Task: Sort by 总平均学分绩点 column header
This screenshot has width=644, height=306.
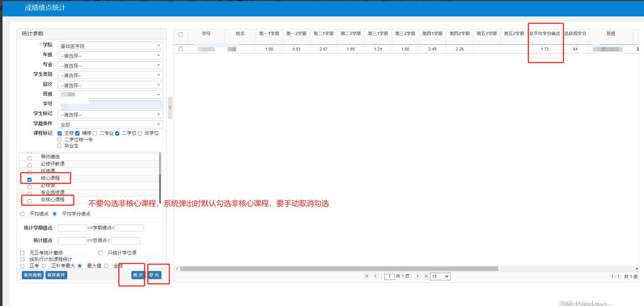Action: coord(544,34)
